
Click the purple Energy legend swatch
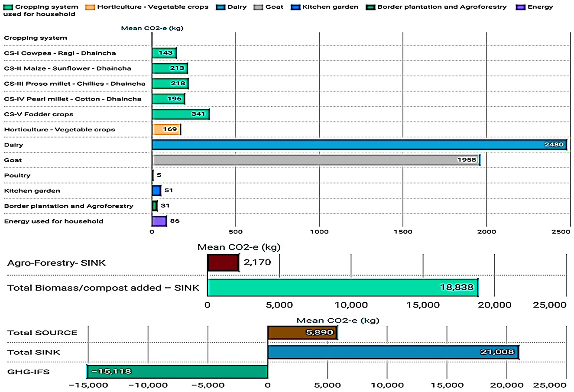point(520,7)
